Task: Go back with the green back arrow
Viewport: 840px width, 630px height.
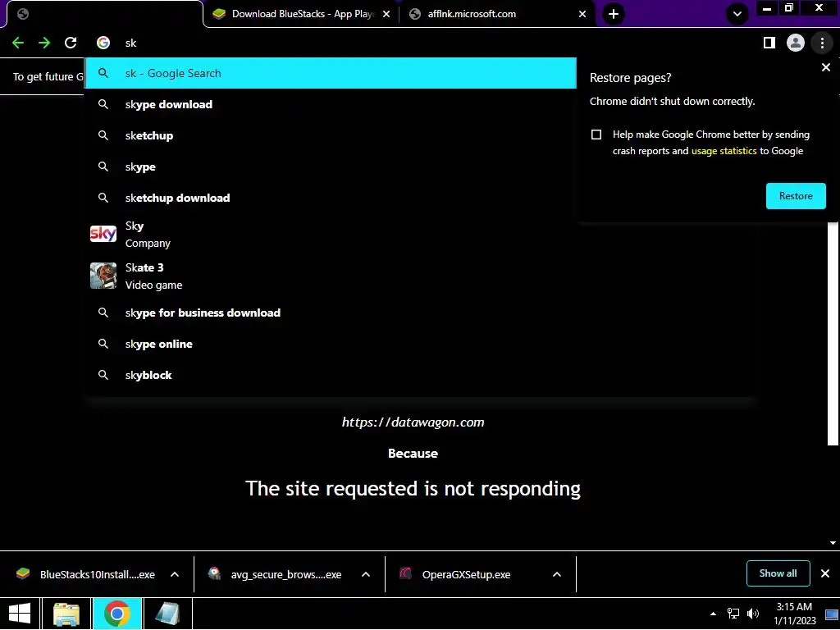Action: coord(18,43)
